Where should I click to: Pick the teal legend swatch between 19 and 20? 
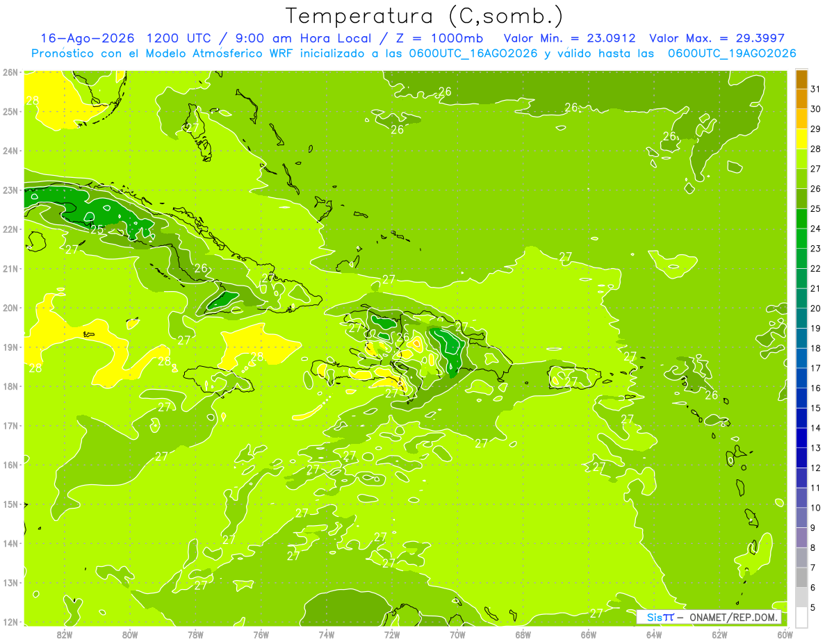(x=801, y=318)
